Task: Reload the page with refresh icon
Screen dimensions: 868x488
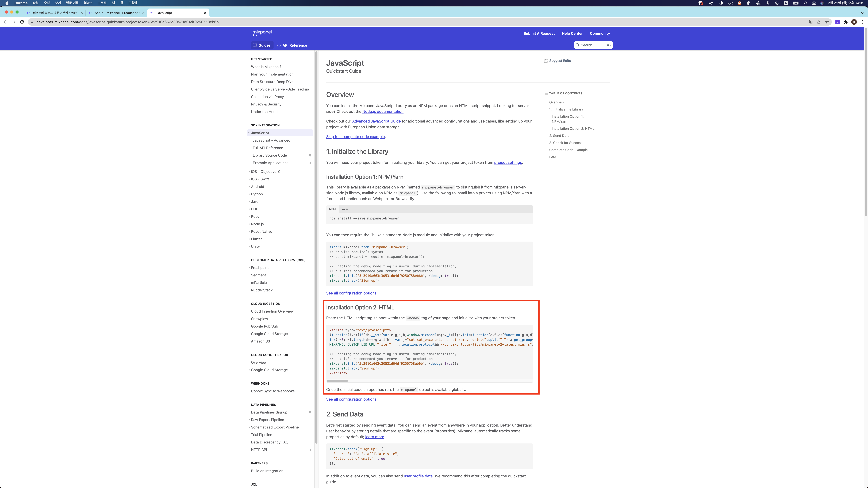Action: point(22,22)
